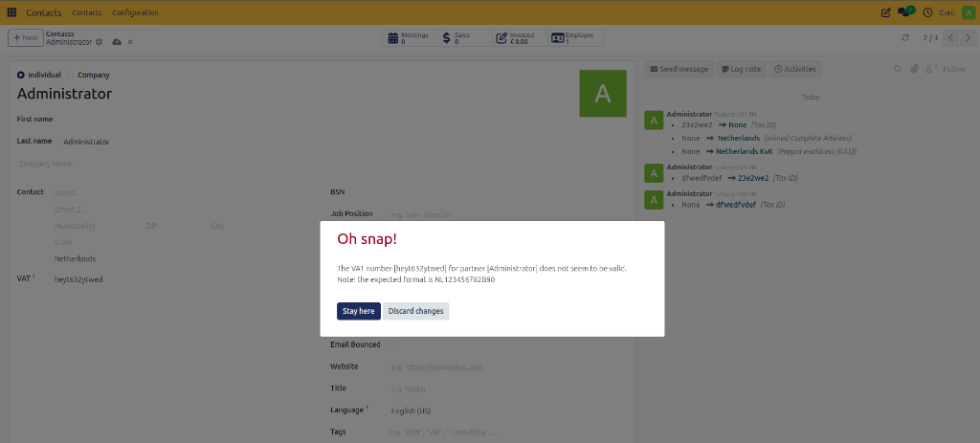Viewport: 980px width, 443px height.
Task: Click the large green Administrator avatar image
Action: coord(603,93)
